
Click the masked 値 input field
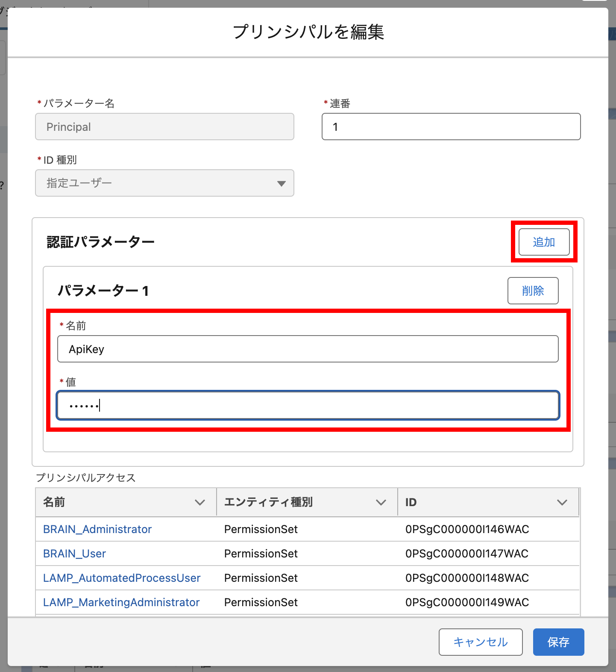point(308,405)
